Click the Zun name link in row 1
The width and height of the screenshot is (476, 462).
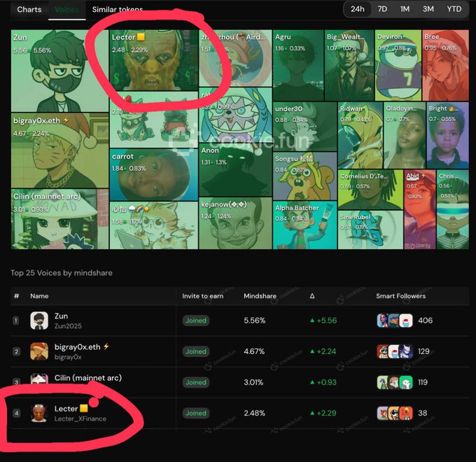tap(61, 316)
